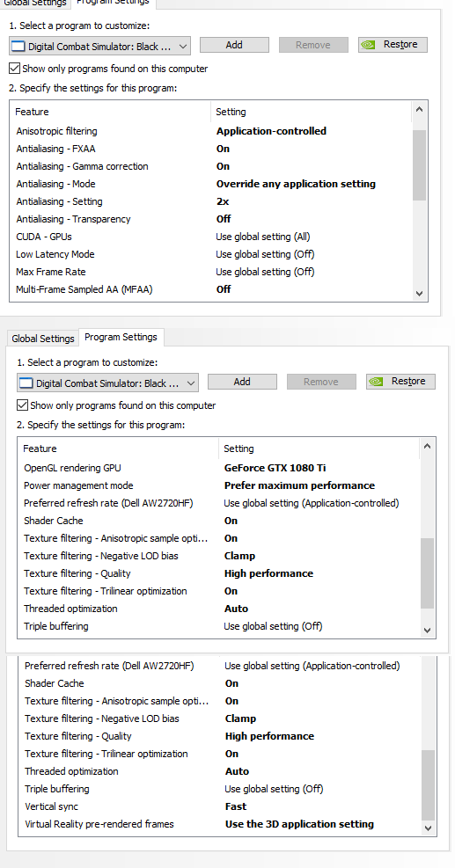455x868 pixels.
Task: Expand upper Digital Combat Simulator program dropdown
Action: click(99, 47)
